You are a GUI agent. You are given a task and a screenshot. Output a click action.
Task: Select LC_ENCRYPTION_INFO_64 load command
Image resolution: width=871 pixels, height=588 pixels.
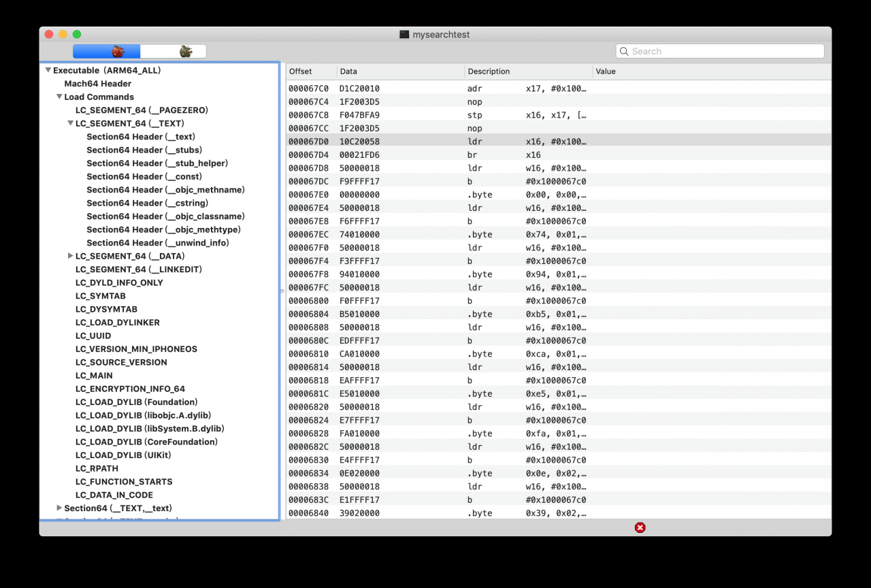[130, 389]
